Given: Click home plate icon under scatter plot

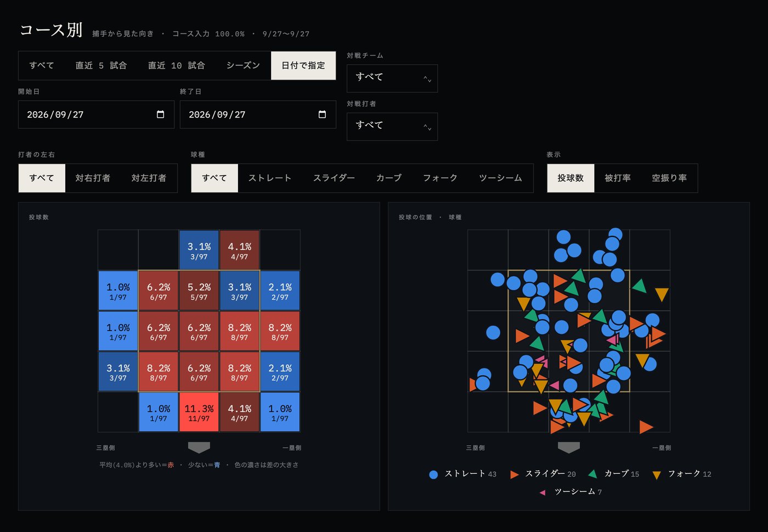Looking at the screenshot, I should coord(569,448).
